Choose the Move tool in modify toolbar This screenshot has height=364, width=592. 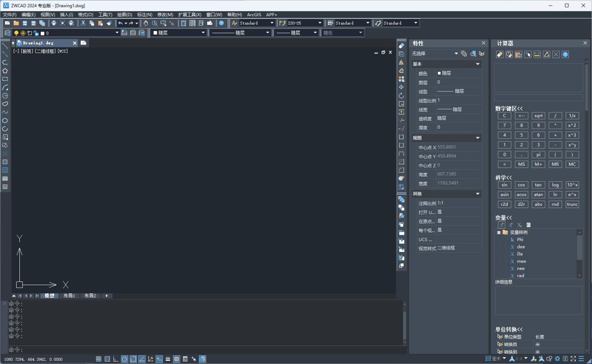tap(401, 87)
